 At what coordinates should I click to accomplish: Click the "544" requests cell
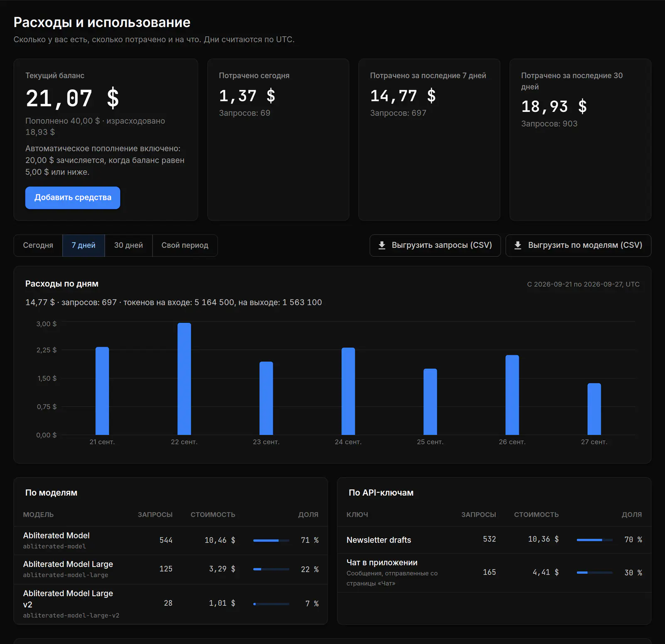click(x=166, y=540)
